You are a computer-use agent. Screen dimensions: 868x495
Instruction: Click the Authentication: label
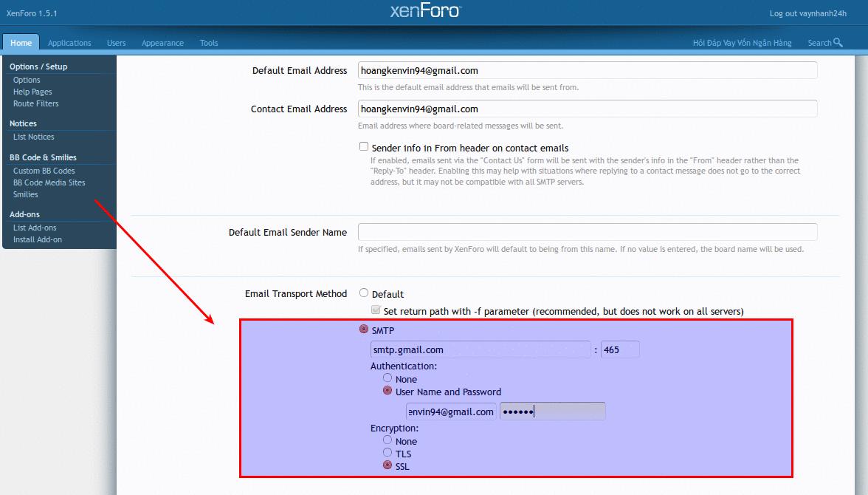(404, 366)
